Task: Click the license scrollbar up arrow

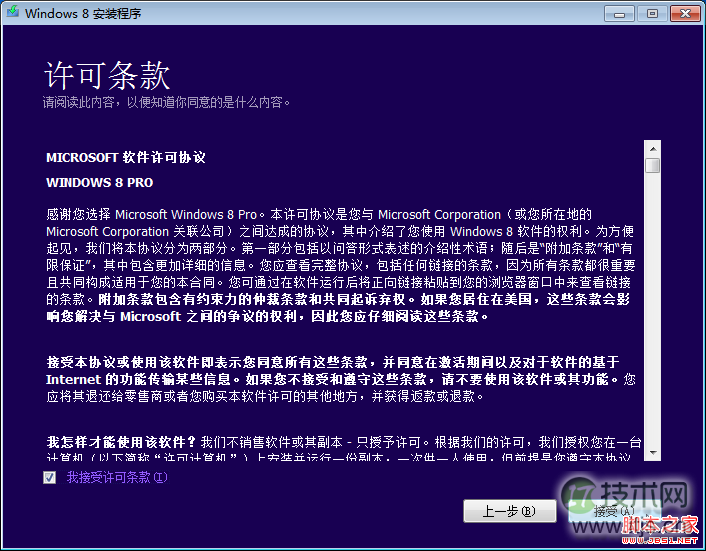Action: click(x=652, y=149)
